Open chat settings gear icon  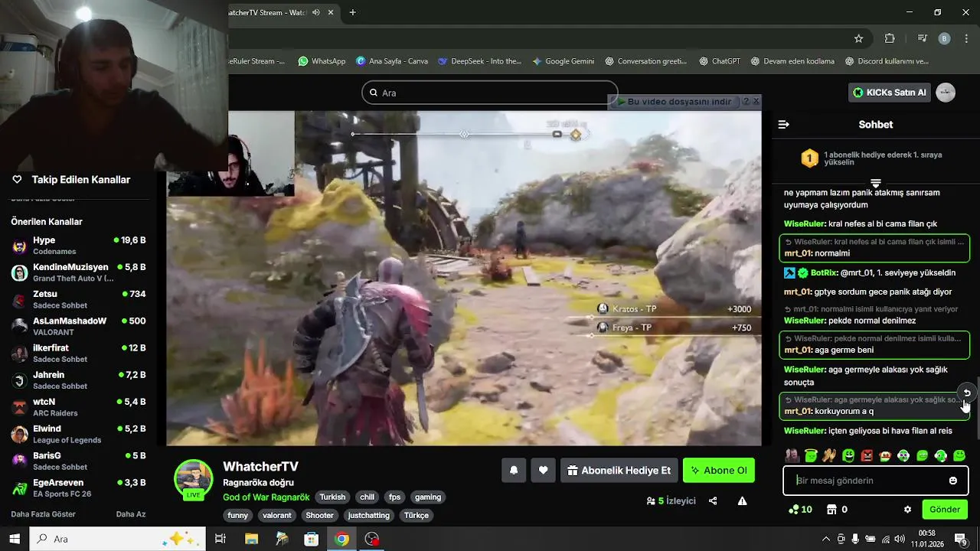click(907, 510)
